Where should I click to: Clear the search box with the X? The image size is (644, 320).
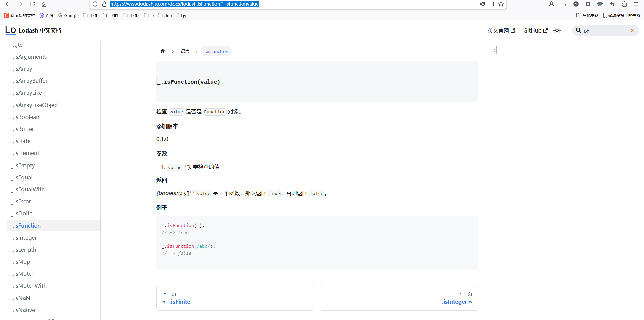(x=632, y=30)
